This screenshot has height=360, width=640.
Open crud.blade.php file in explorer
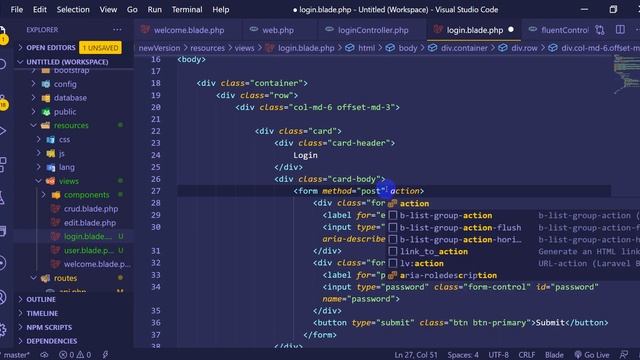[x=91, y=209]
